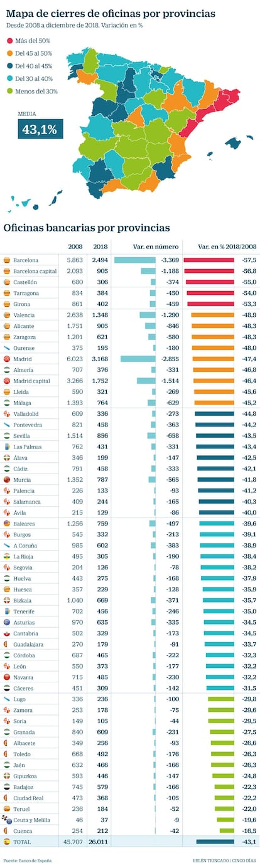Click the 43,1% media value box
Image resolution: width=260 pixels, height=868 pixels.
40,129
